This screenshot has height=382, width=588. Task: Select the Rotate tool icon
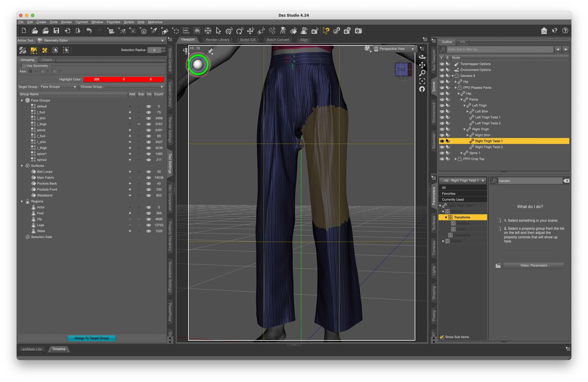click(240, 31)
